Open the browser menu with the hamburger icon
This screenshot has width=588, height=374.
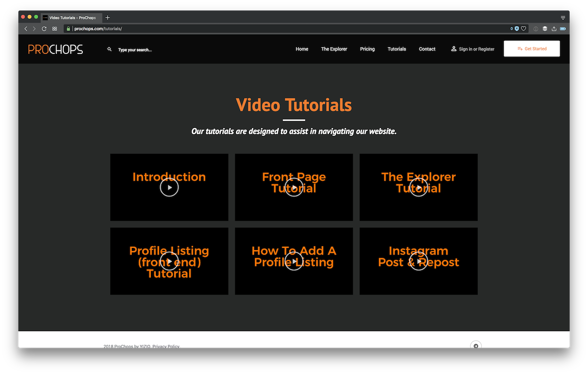pyautogui.click(x=563, y=17)
